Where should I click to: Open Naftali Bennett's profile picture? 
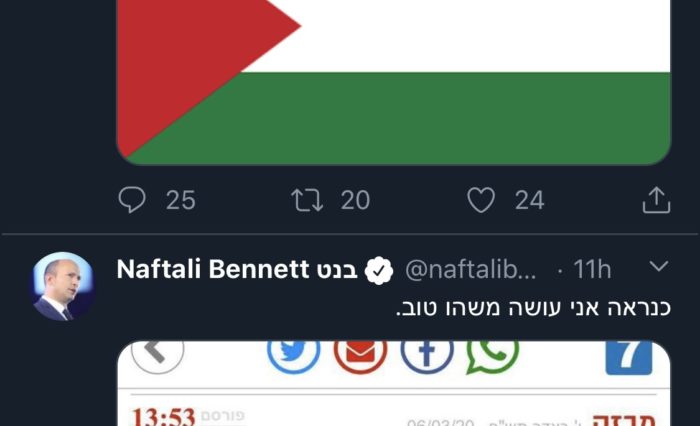click(x=64, y=287)
